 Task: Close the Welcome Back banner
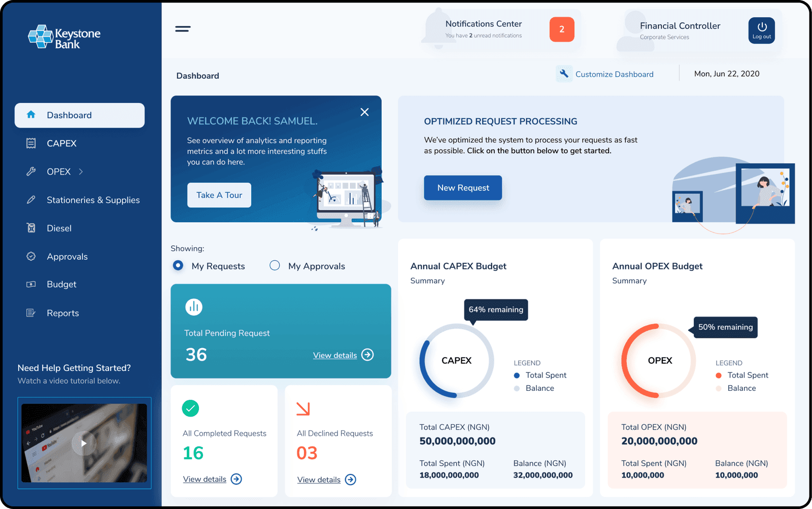point(364,112)
